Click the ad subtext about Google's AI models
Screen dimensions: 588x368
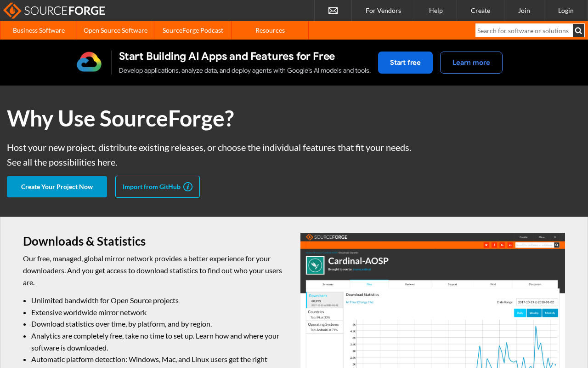[x=245, y=70]
